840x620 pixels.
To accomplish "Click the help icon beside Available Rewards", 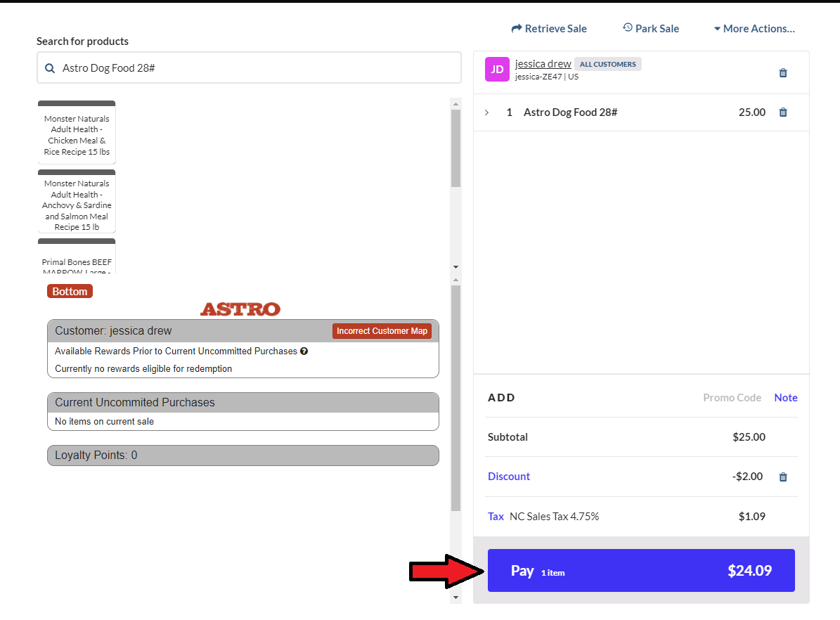I will [304, 351].
